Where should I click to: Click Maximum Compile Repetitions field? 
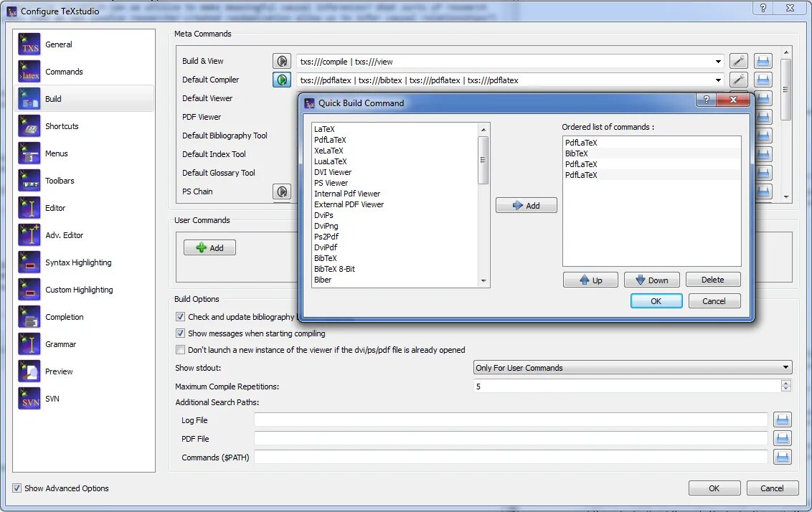tap(627, 387)
